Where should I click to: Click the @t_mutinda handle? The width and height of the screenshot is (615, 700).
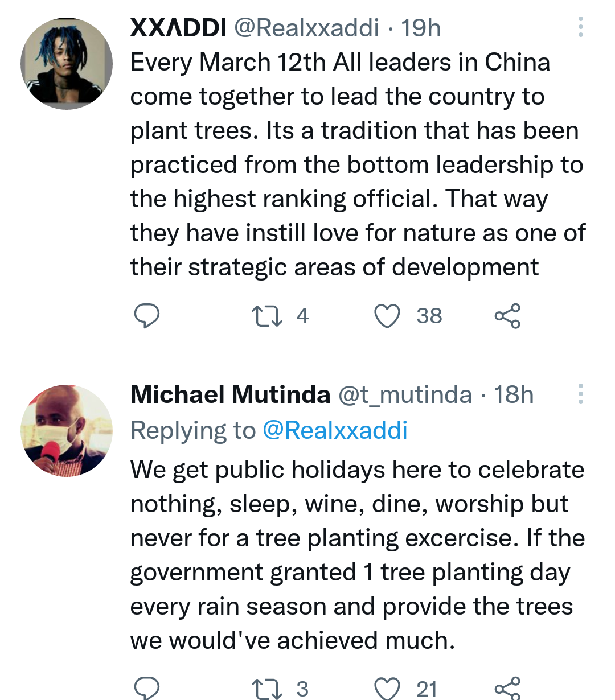[405, 394]
